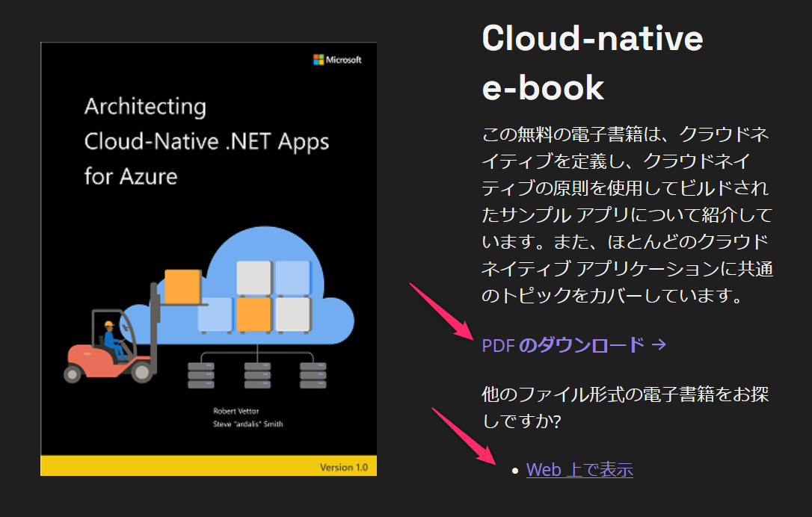812x517 pixels.
Task: Click the forklift illustration on the cover
Action: point(135,327)
